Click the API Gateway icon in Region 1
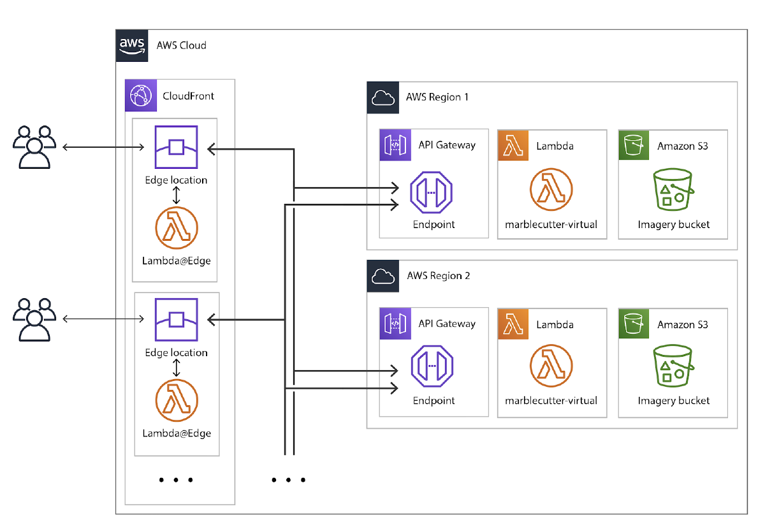 (x=395, y=145)
